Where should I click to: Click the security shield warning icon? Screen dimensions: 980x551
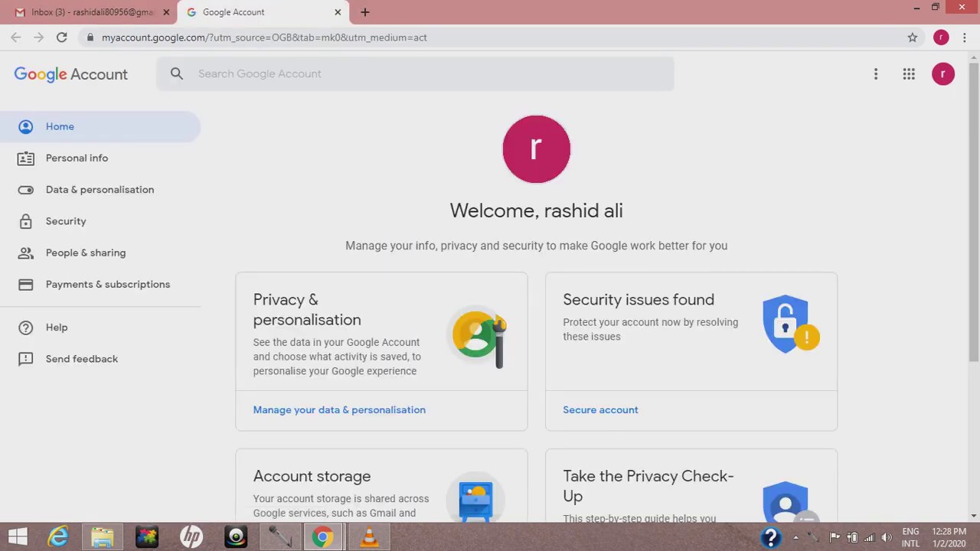[790, 324]
